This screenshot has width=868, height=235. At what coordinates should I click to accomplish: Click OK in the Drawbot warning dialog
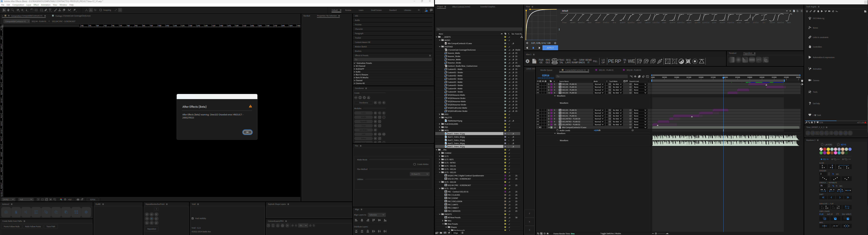coord(247,132)
